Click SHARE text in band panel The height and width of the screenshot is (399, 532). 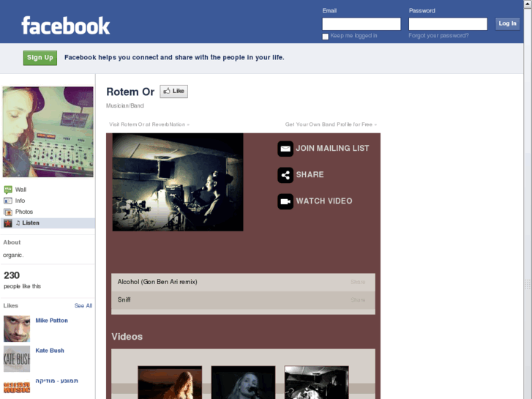pyautogui.click(x=310, y=174)
